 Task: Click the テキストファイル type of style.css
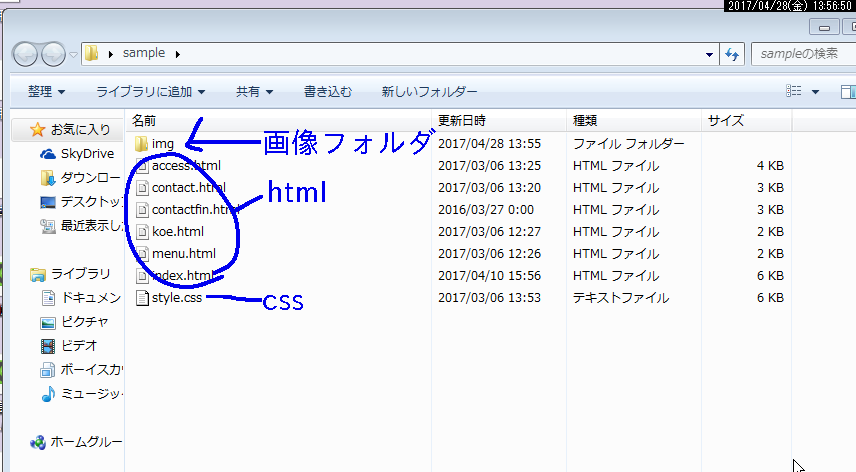[621, 298]
